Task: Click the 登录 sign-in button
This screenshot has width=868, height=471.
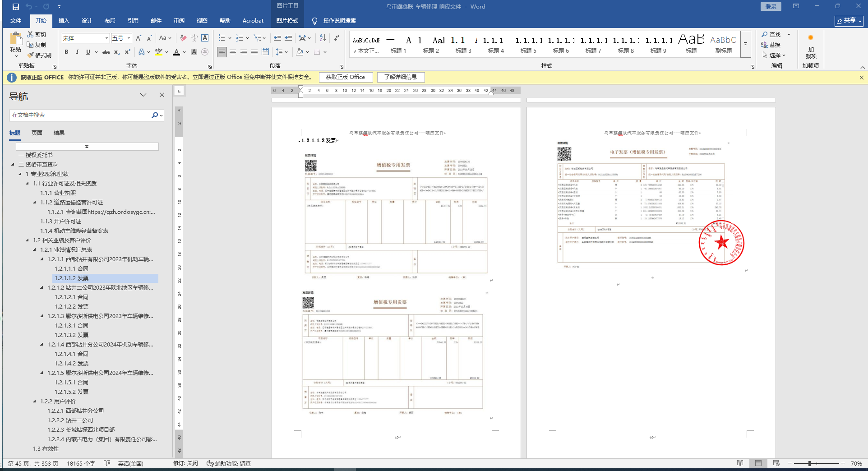Action: (771, 6)
